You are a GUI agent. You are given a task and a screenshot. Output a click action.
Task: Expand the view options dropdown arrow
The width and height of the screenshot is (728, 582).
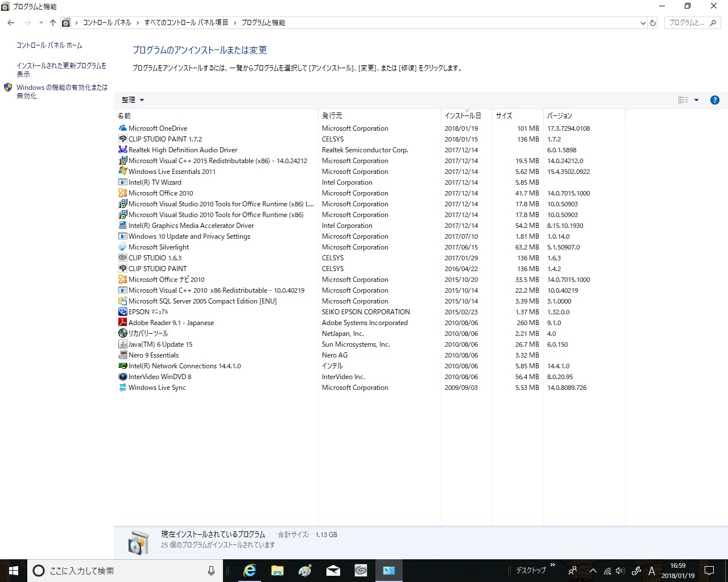coord(696,100)
